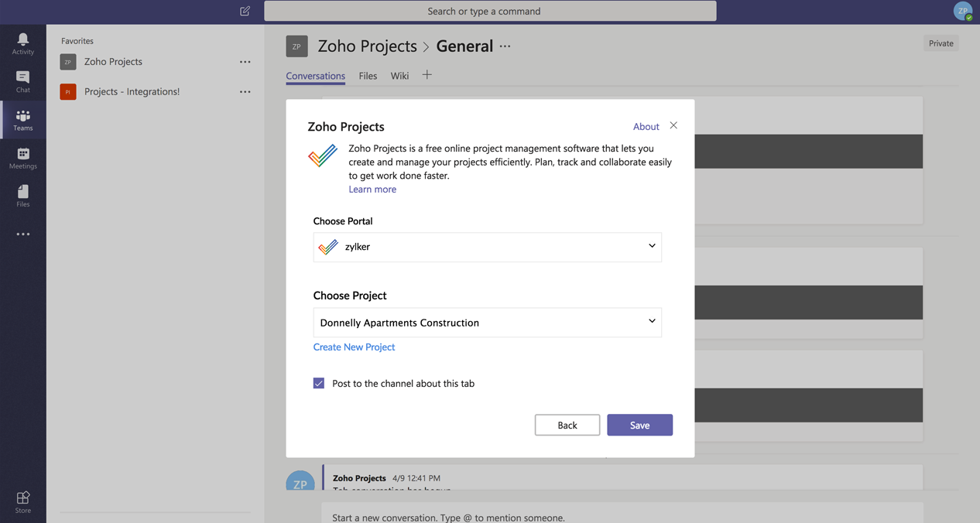The width and height of the screenshot is (980, 523).
Task: Switch to the Conversations tab
Action: (x=316, y=76)
